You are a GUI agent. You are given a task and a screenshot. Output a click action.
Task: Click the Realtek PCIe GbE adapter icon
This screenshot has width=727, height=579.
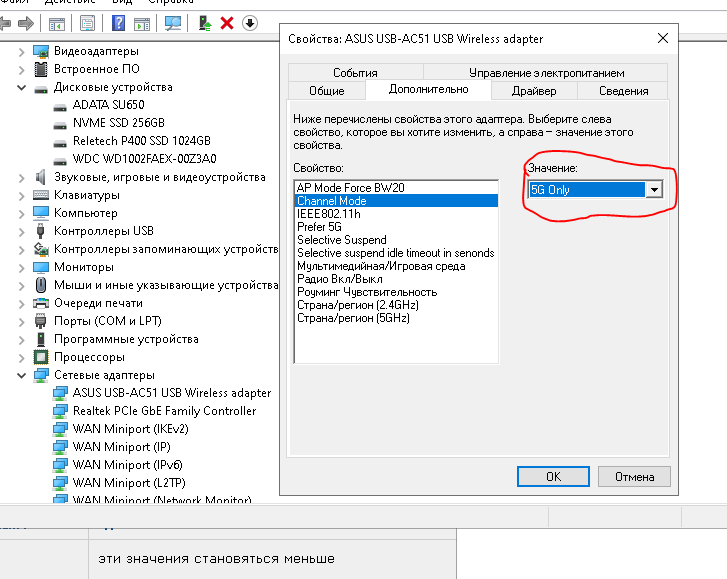coord(60,411)
